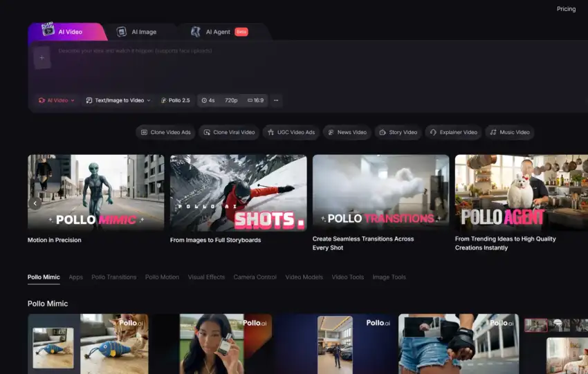Open the car showroom Mimic video
This screenshot has width=588, height=374.
(336, 344)
